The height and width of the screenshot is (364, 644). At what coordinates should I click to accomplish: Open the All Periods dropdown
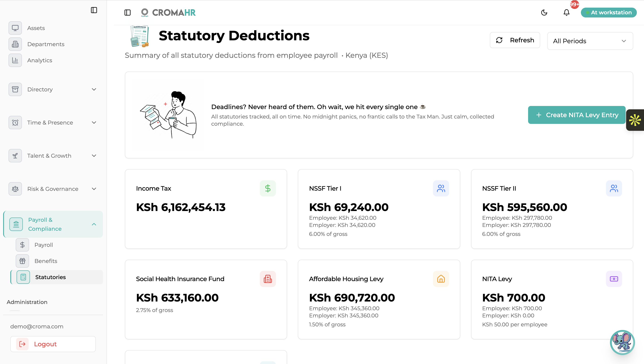click(x=590, y=41)
